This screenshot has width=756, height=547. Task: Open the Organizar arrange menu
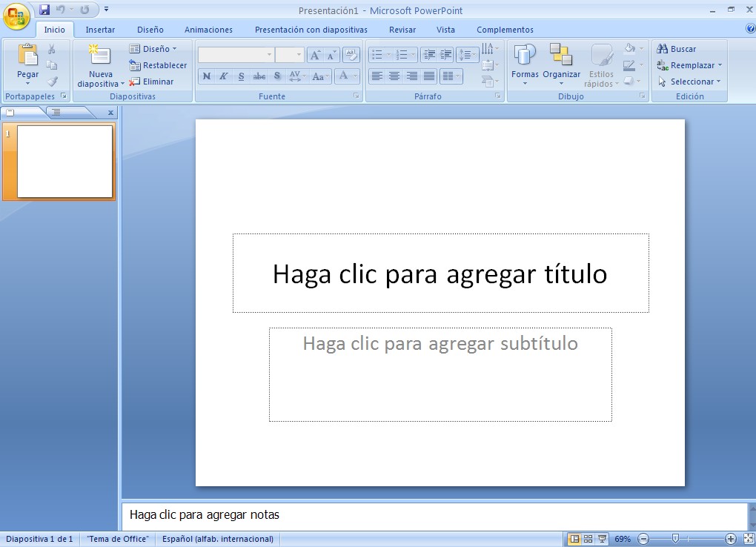point(561,64)
